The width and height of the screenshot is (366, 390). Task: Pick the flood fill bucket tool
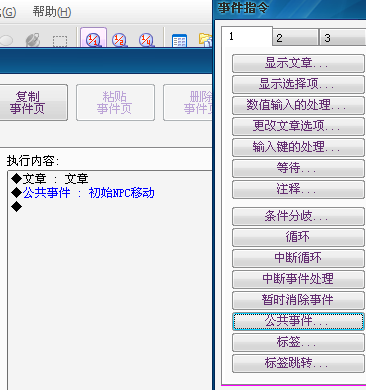click(x=33, y=40)
